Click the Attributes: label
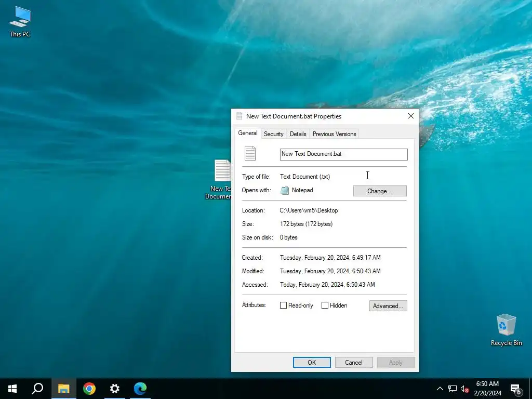 click(x=254, y=305)
